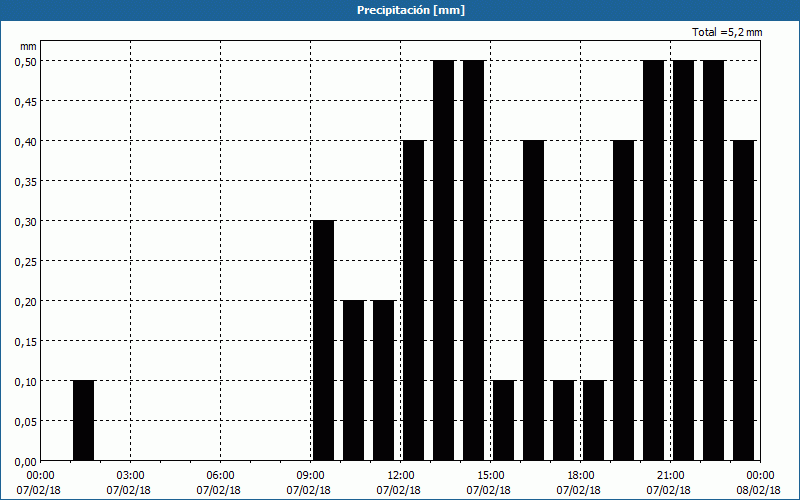Select the 09:00 time axis label
The height and width of the screenshot is (500, 800).
coord(311,476)
